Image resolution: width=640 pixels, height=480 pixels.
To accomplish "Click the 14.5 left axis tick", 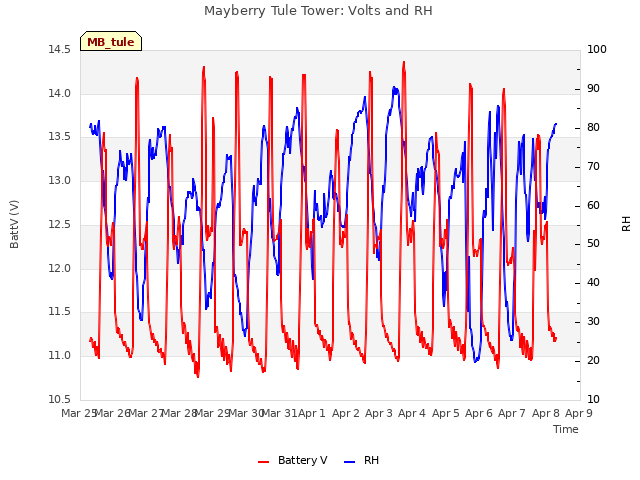I will (x=60, y=49).
